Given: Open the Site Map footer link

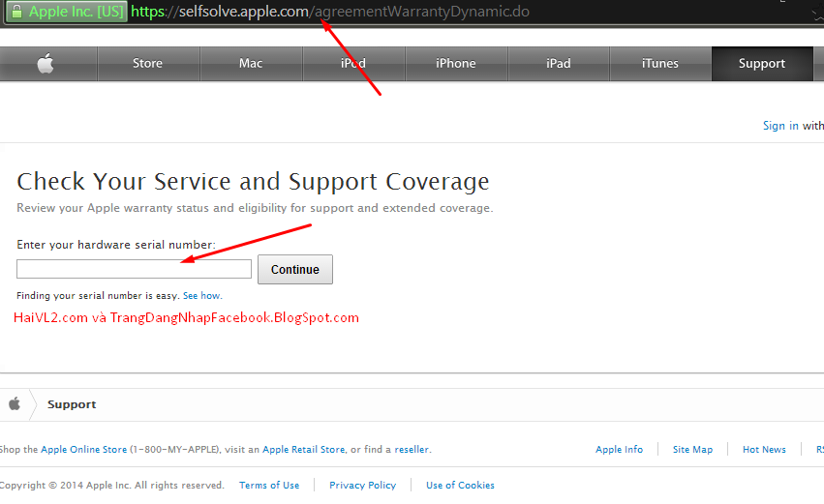Looking at the screenshot, I should tap(692, 450).
